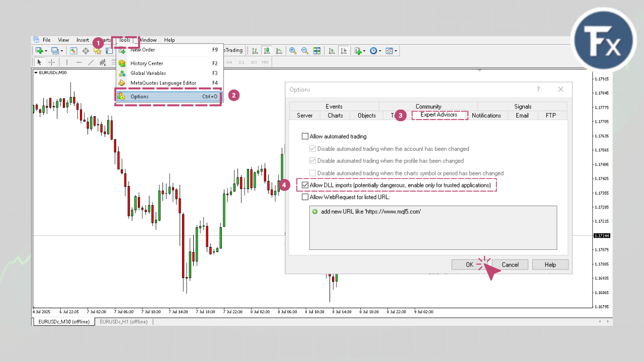Select the Crosshair tool in toolbar

[x=51, y=62]
